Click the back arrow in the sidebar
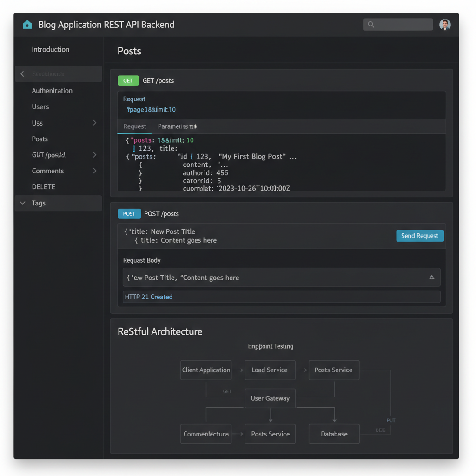The image size is (476, 476). click(x=22, y=74)
